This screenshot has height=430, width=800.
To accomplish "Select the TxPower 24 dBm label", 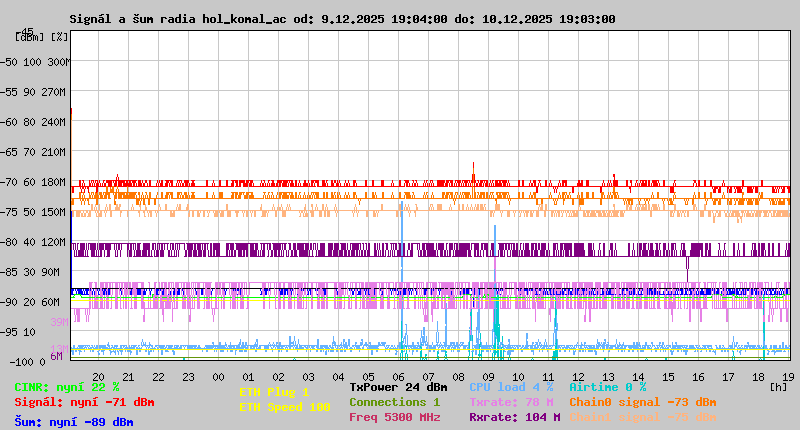I will [x=398, y=387].
